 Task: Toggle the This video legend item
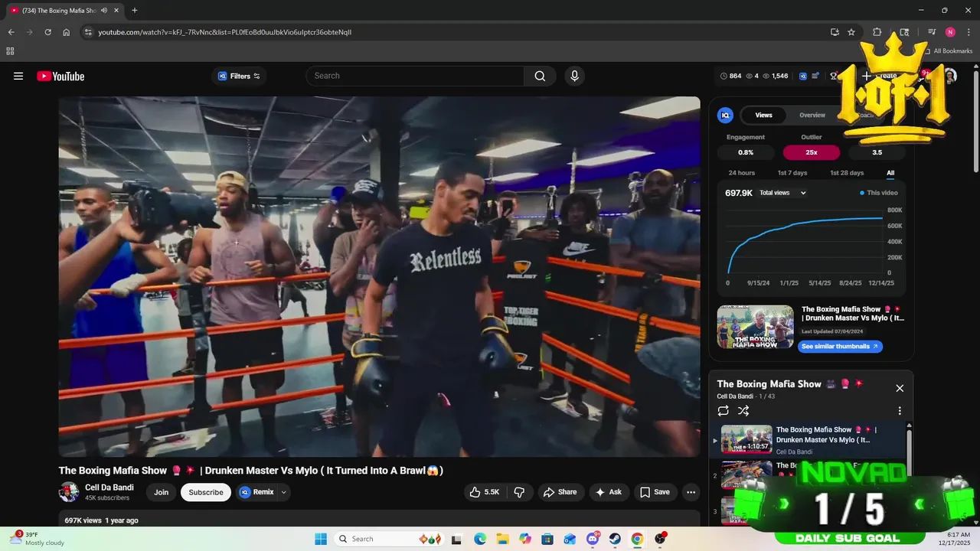click(879, 193)
